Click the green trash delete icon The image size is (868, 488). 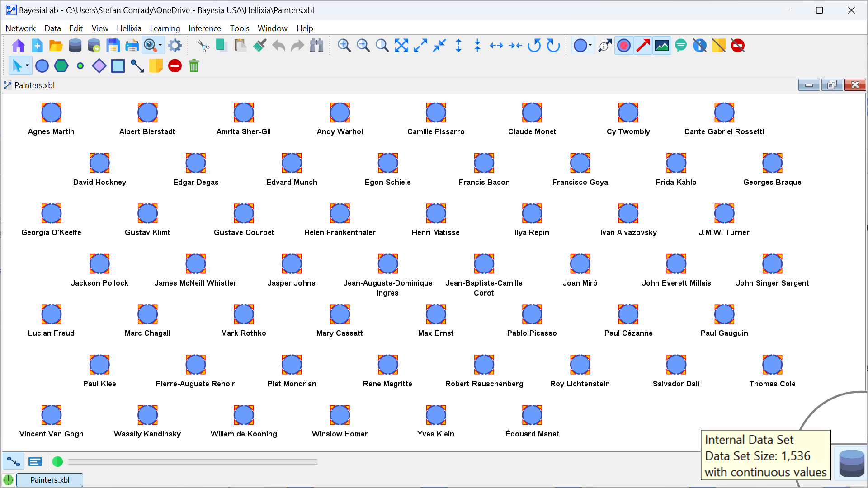click(194, 66)
